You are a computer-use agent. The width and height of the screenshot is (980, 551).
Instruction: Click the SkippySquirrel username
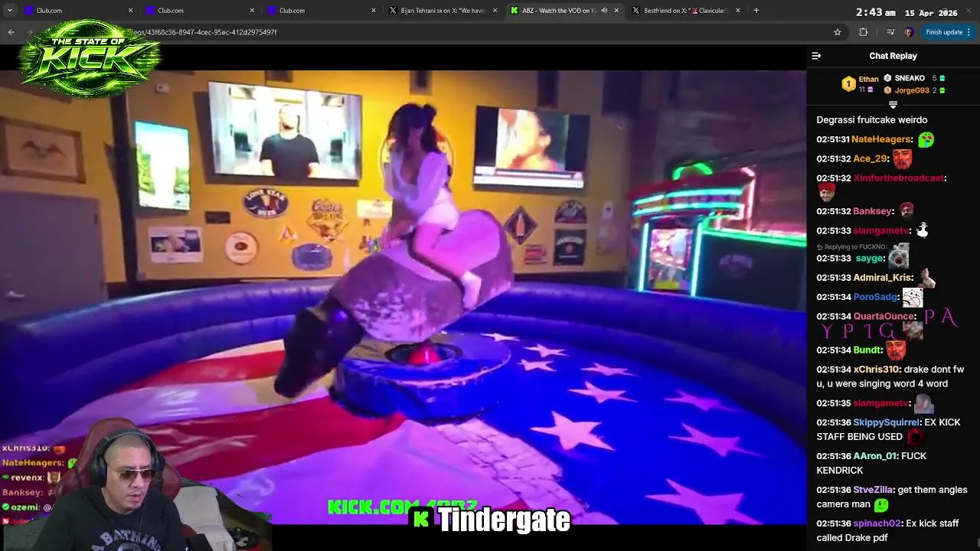[886, 422]
